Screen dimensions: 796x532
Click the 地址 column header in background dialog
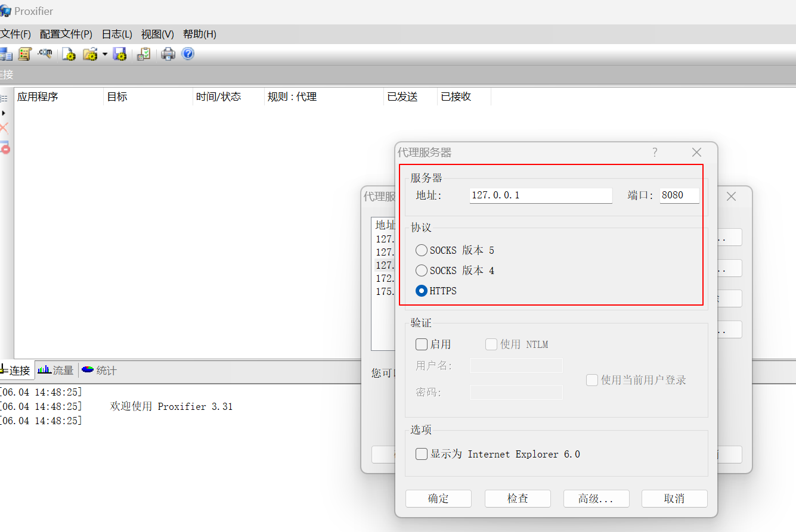point(385,225)
